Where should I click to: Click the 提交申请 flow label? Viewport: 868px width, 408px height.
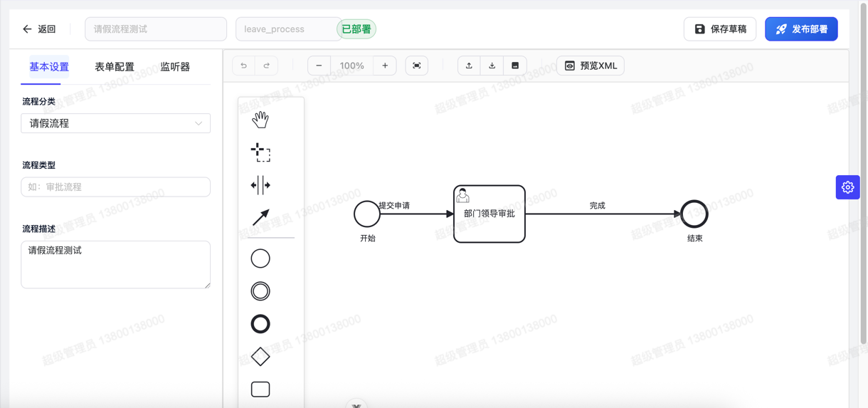(x=394, y=206)
